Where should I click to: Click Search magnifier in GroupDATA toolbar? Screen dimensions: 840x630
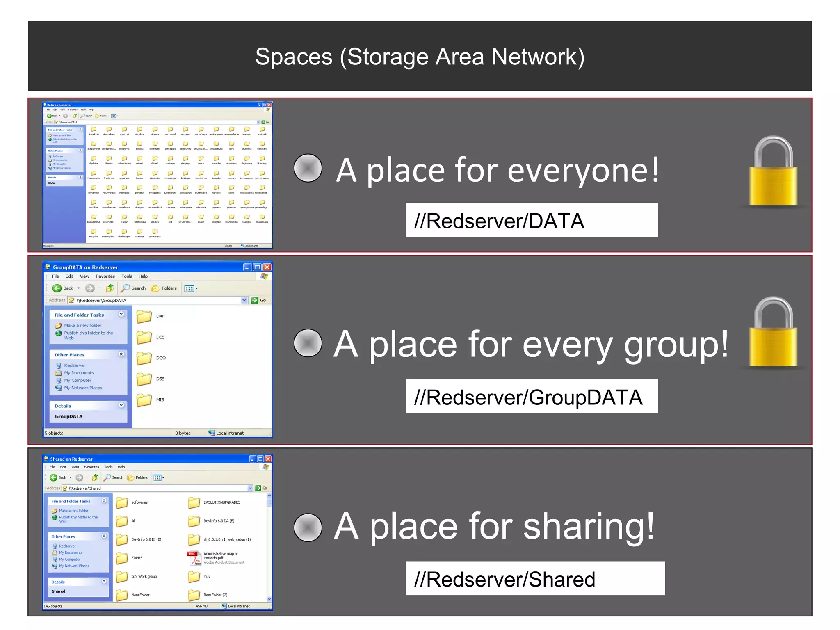[x=125, y=288]
